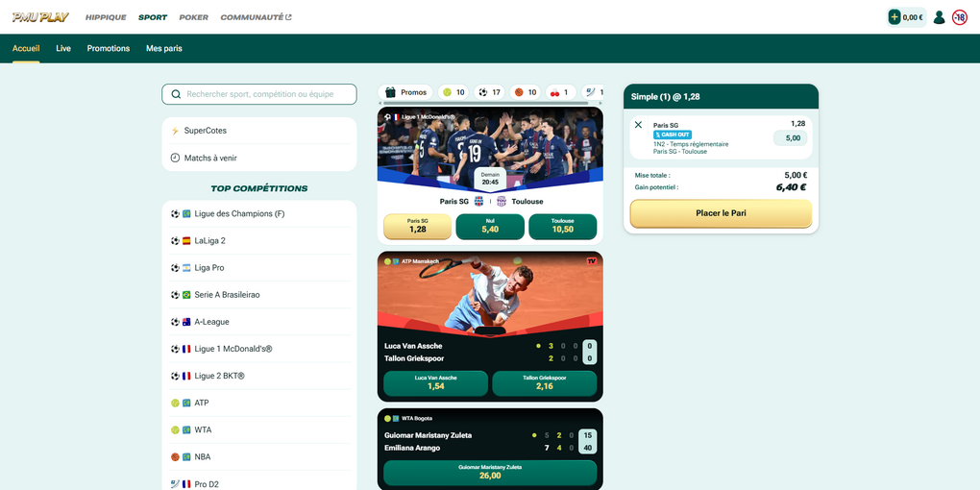Select Tallon Griekspoor odds 2,16
Viewport: 980px width, 490px height.
(x=545, y=383)
